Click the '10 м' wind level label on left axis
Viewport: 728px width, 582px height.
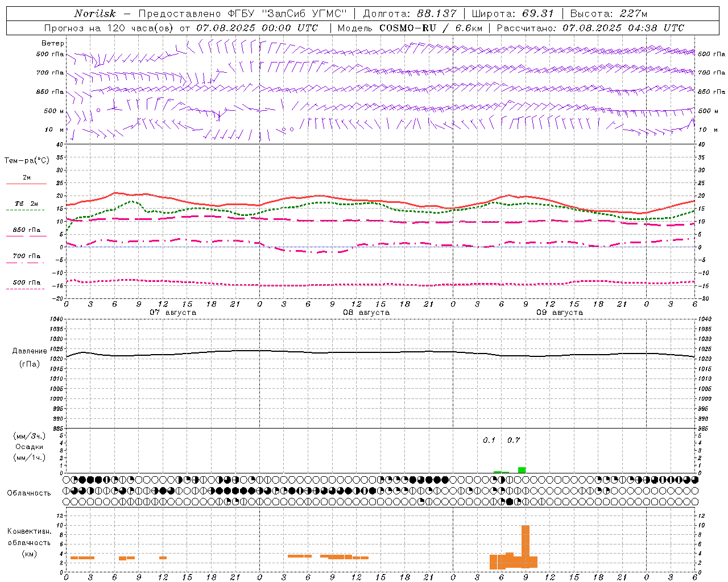[55, 130]
